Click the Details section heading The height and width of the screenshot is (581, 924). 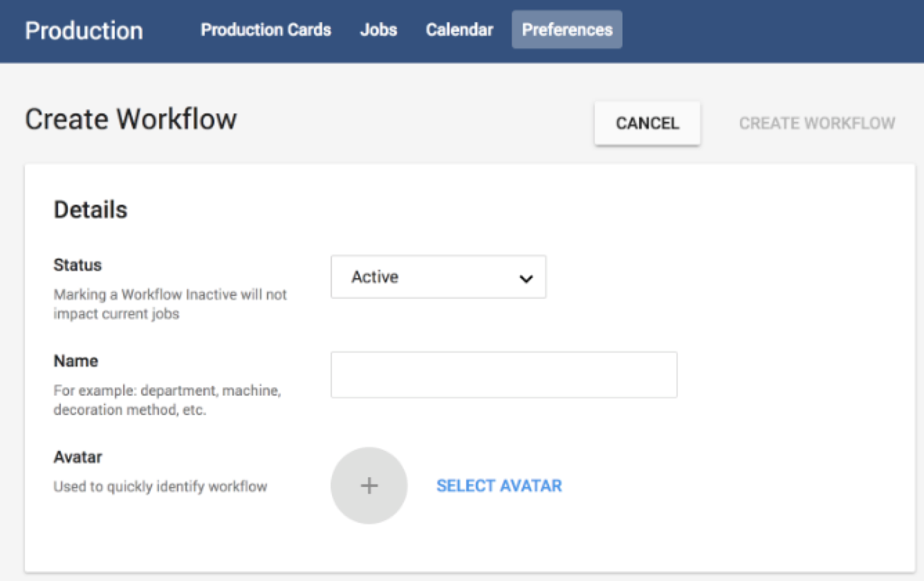coord(91,210)
